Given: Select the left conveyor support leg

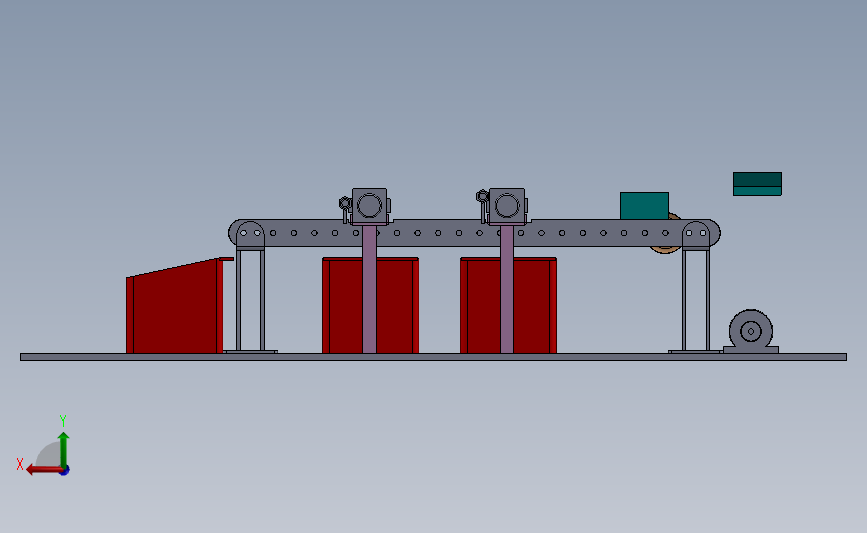Looking at the screenshot, I should coord(250,299).
